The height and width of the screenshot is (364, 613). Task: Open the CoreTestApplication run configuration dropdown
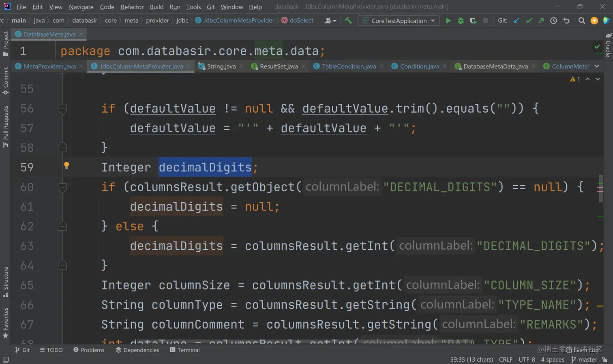click(399, 20)
